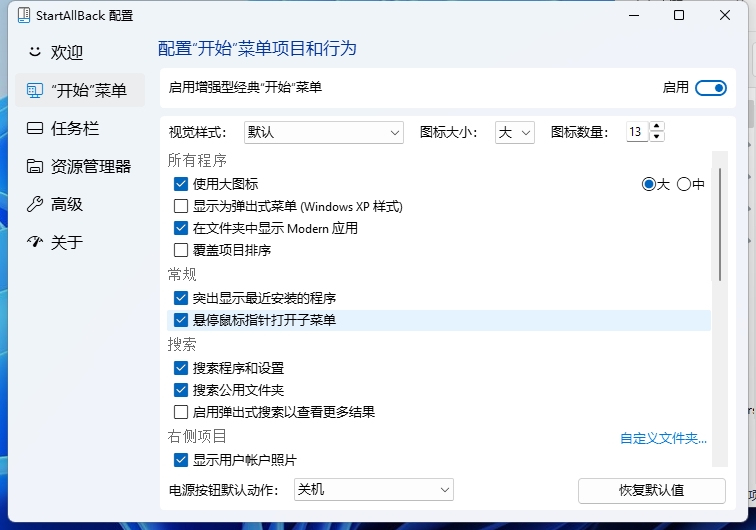Click the taskbar icon beside 任务栏
This screenshot has height=530, width=756.
tap(35, 128)
